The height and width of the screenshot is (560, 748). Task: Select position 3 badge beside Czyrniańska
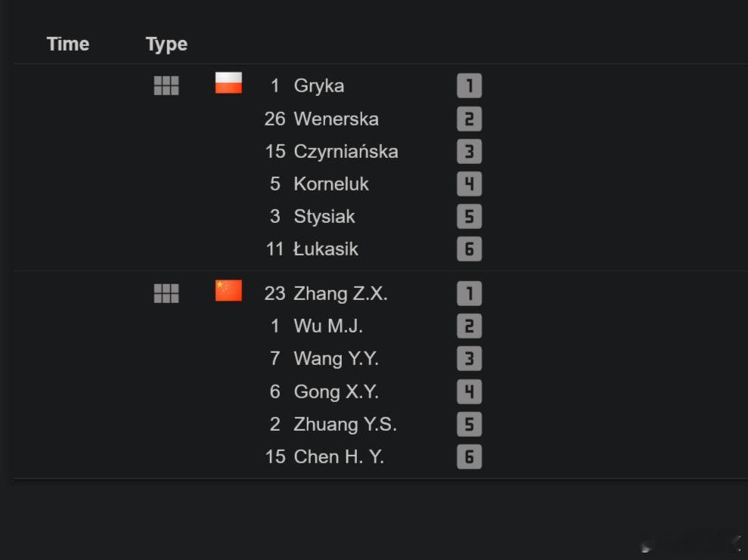tap(470, 152)
